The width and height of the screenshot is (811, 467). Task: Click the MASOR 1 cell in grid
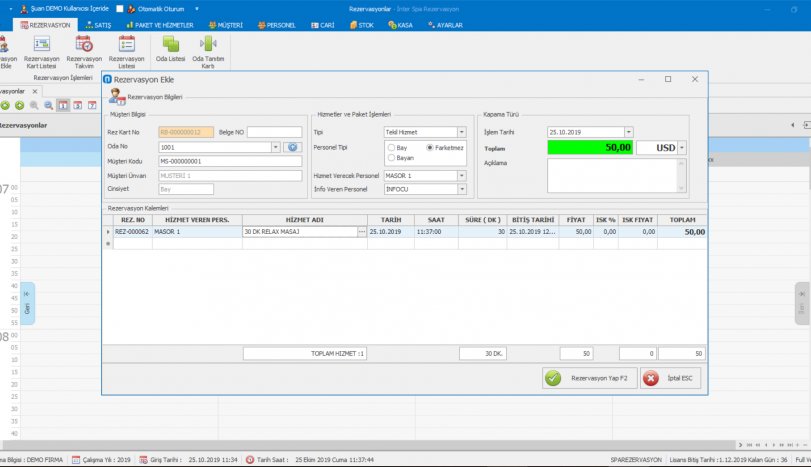tap(197, 232)
